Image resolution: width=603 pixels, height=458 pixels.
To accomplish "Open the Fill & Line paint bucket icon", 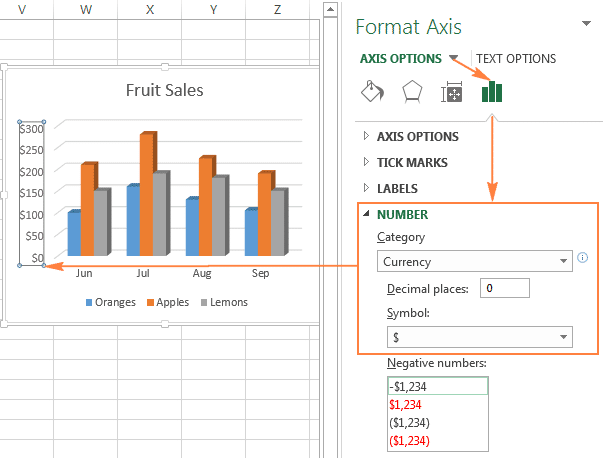I will (x=371, y=93).
